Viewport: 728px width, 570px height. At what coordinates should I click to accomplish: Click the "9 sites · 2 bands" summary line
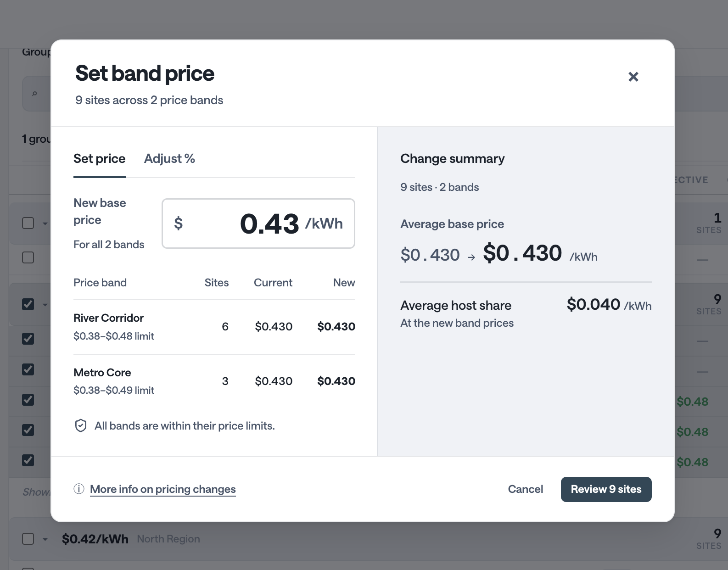click(439, 187)
